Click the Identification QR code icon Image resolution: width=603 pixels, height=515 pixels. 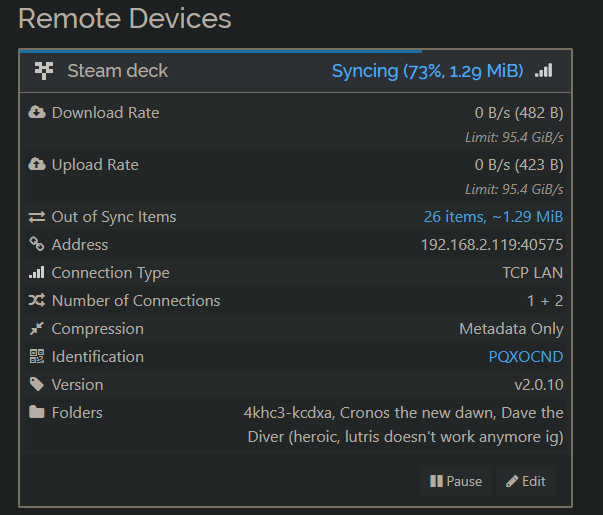37,357
